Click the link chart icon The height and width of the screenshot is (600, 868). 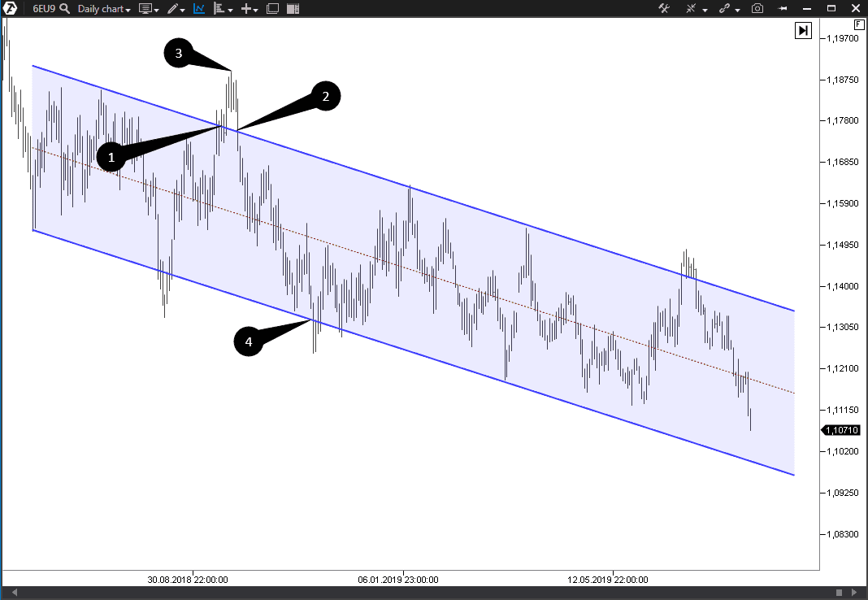(x=723, y=9)
